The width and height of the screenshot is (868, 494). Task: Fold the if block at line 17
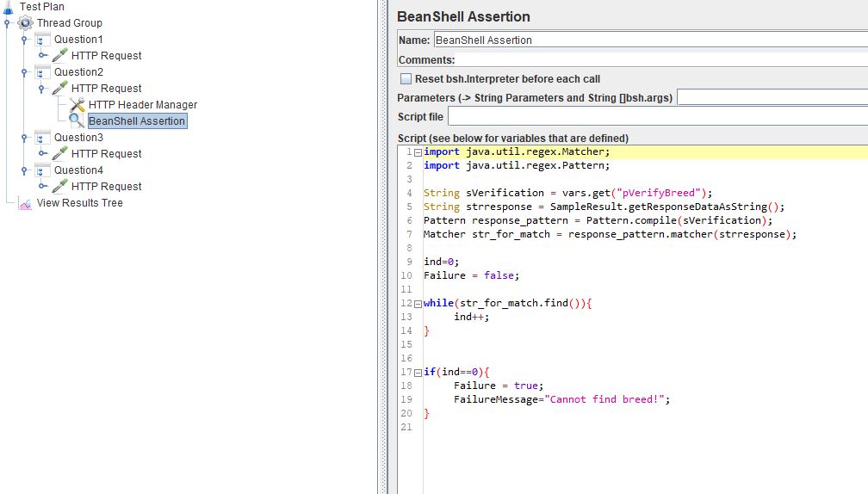click(x=418, y=373)
